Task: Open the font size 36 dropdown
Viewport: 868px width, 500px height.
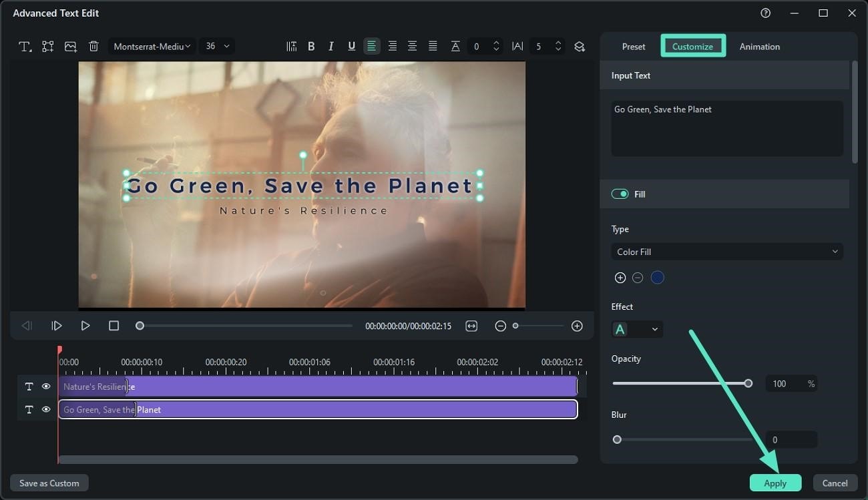Action: click(x=217, y=47)
